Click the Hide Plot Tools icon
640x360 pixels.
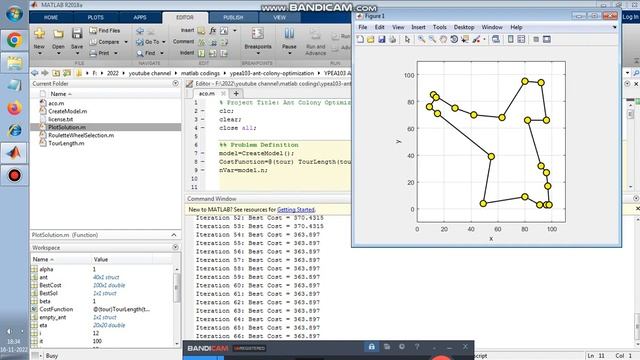click(x=536, y=39)
